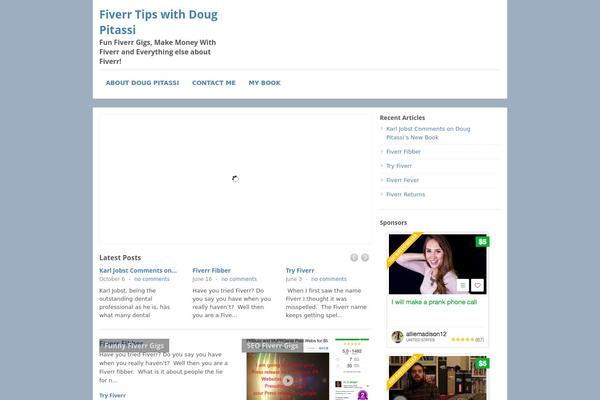Open Try Fiverr post title in Latest Posts

pyautogui.click(x=300, y=270)
